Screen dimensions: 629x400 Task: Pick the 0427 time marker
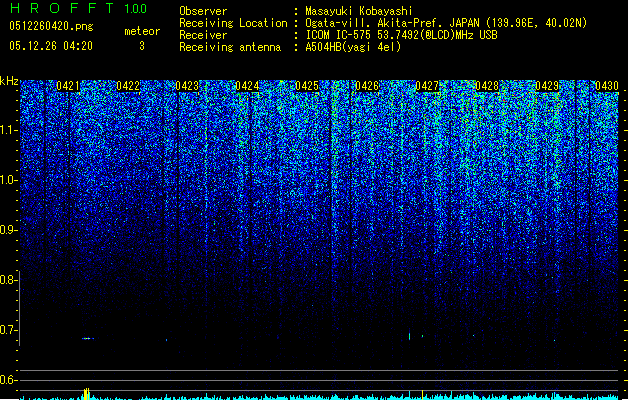tap(427, 86)
